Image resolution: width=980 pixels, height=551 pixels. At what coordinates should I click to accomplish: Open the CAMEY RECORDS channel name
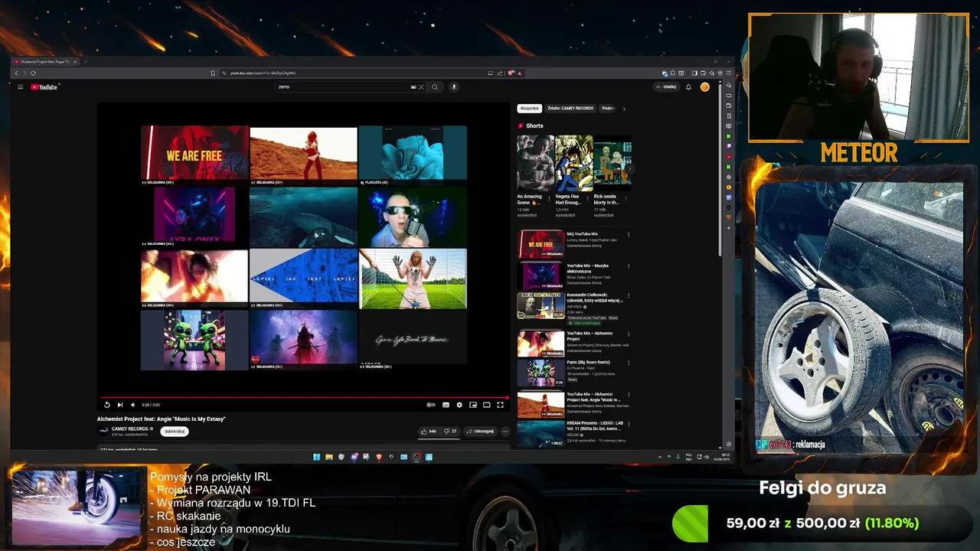130,429
